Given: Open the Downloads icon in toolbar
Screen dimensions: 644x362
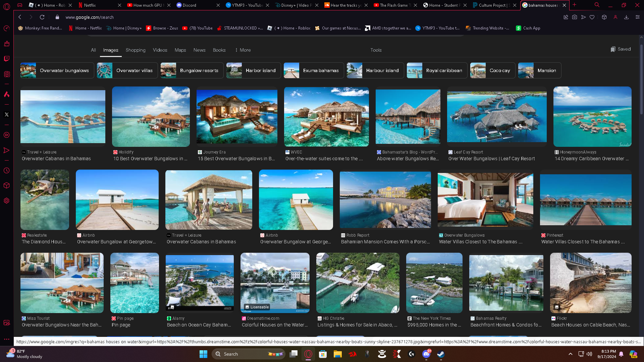Looking at the screenshot, I should (x=626, y=17).
